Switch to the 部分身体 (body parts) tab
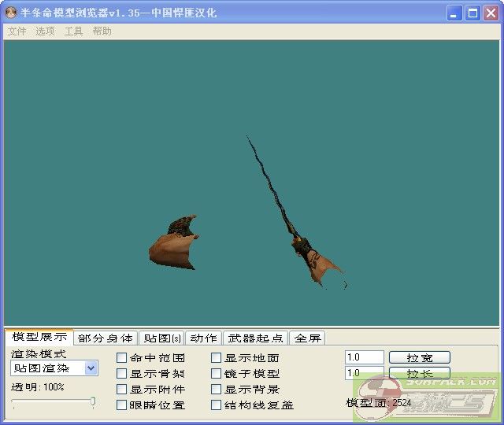Screen dimensions: 504x425 [x=106, y=338]
